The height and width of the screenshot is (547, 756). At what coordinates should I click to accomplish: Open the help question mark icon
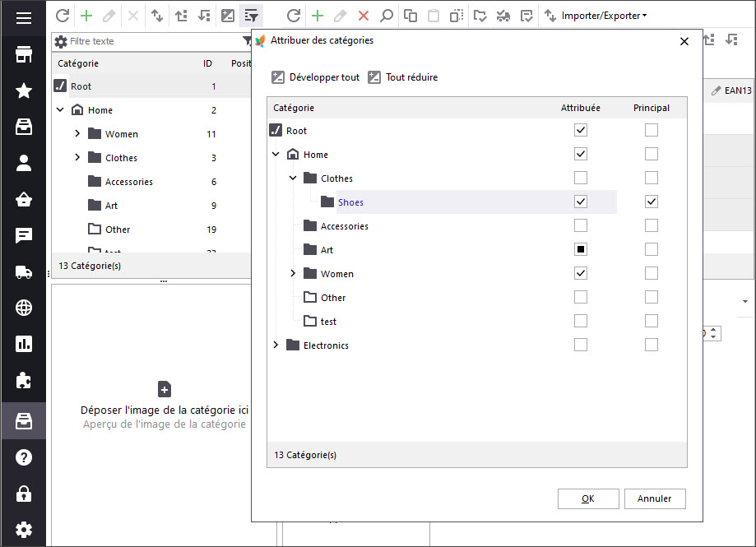coord(24,457)
